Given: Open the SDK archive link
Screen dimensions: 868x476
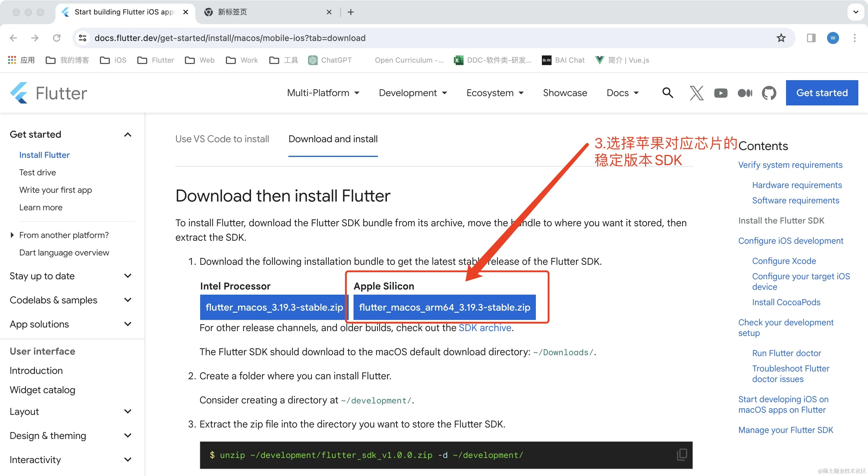Looking at the screenshot, I should (485, 328).
